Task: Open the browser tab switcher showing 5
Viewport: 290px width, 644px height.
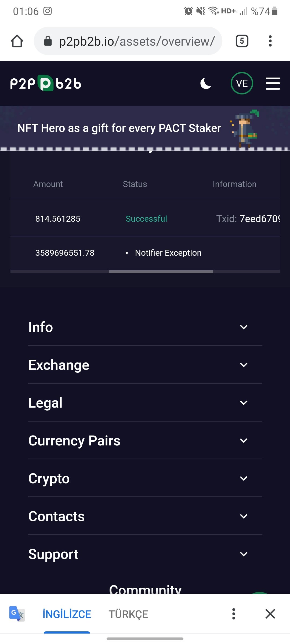Action: coord(242,41)
